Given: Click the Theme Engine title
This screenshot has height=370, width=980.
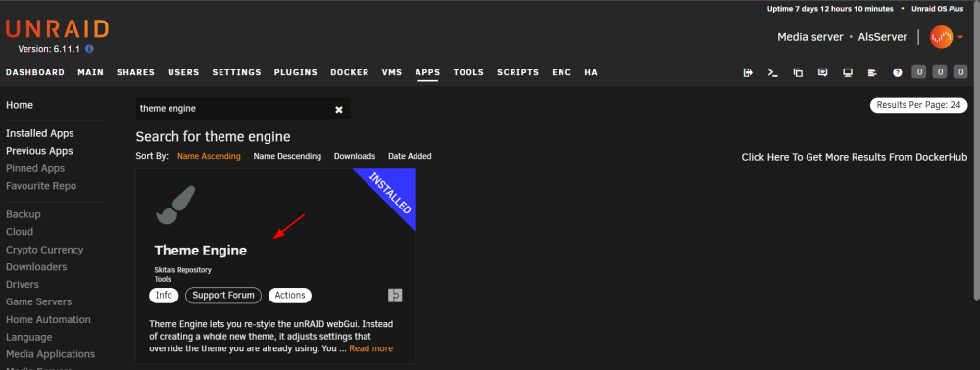Looking at the screenshot, I should [201, 251].
